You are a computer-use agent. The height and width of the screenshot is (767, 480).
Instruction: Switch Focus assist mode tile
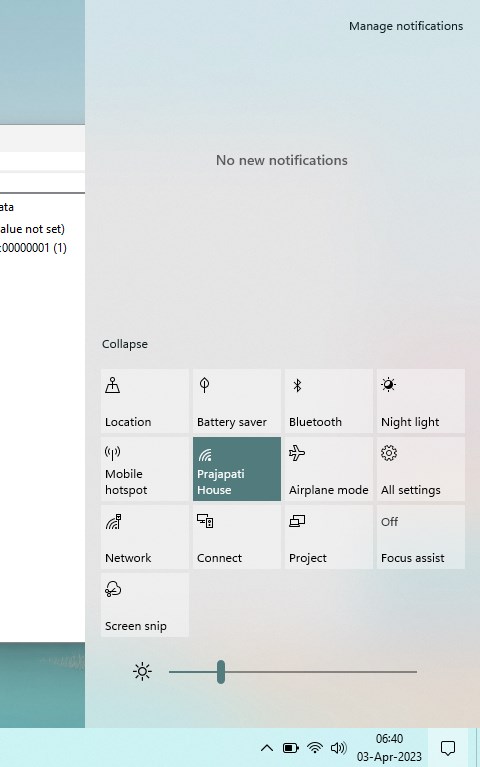tap(421, 537)
